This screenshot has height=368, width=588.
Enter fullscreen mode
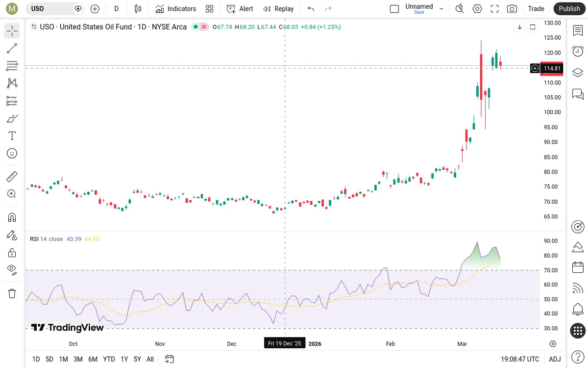495,8
